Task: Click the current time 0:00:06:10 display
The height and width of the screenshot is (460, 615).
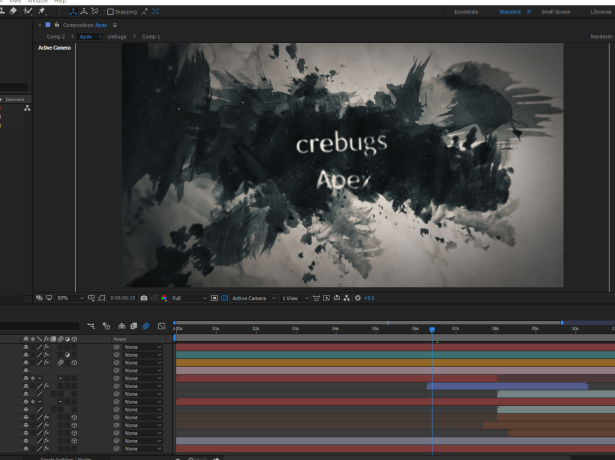Action: click(x=122, y=298)
